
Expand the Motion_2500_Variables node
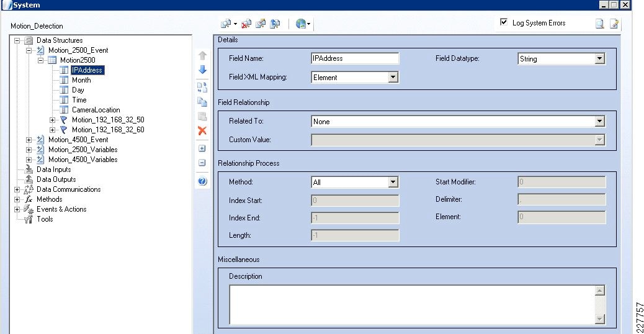pos(29,150)
